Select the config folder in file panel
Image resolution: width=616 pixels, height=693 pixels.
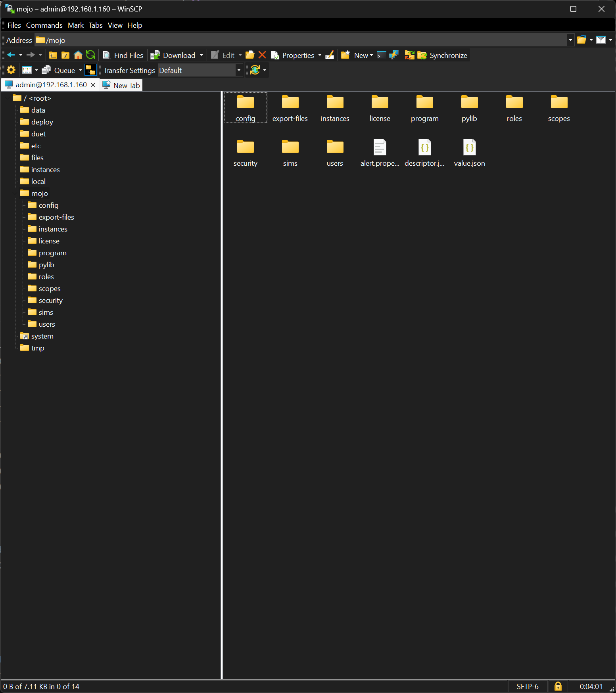(246, 108)
